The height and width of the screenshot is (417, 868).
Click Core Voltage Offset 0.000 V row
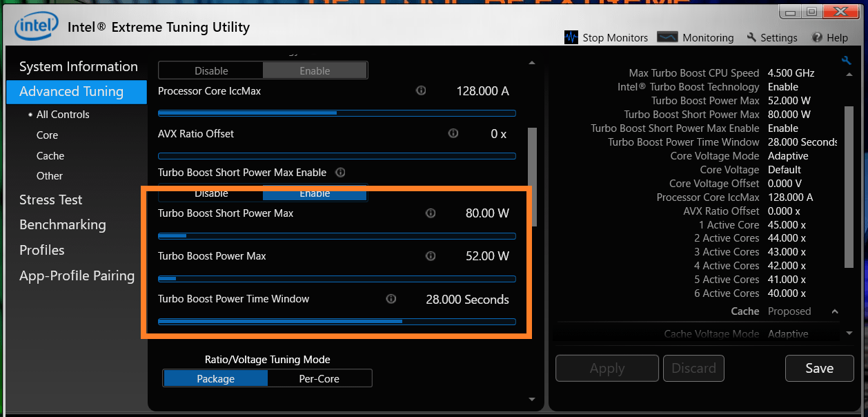coord(736,184)
